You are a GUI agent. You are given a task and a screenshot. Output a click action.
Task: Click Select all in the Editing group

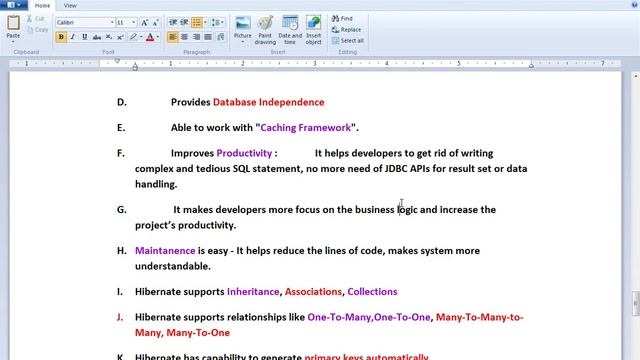348,40
